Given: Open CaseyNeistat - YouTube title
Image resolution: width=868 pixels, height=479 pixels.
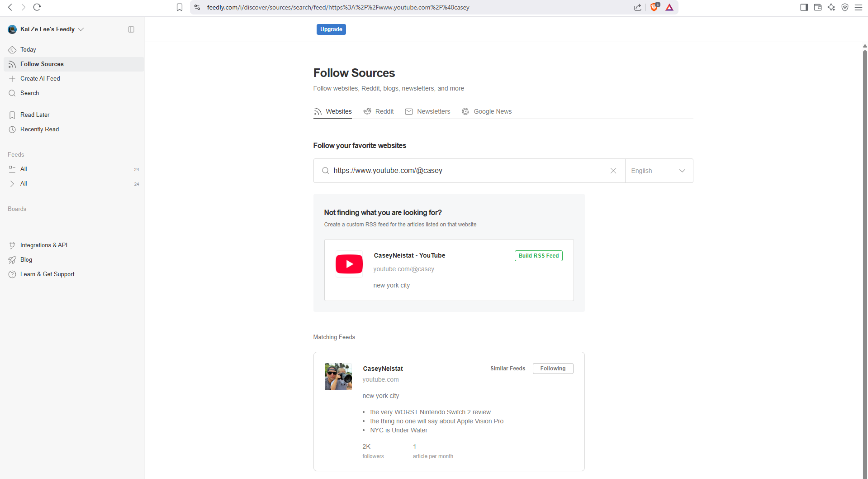Looking at the screenshot, I should point(409,256).
